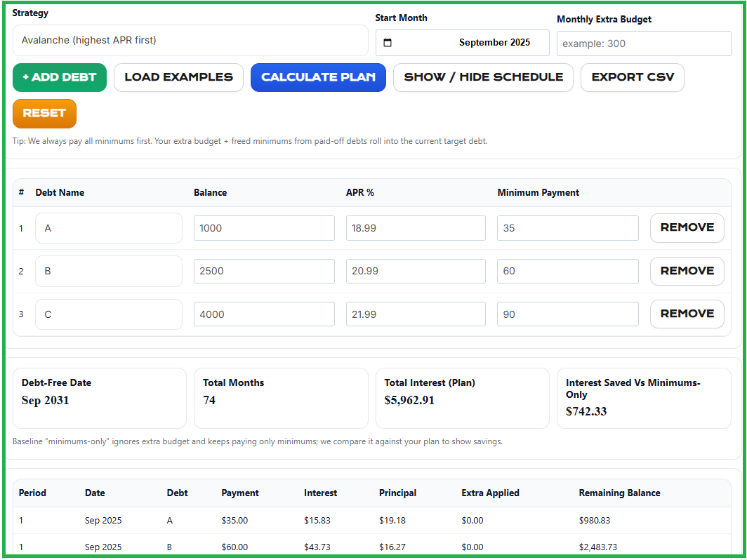Open the Strategy dropdown
Screen dimensions: 747x560
pyautogui.click(x=190, y=41)
